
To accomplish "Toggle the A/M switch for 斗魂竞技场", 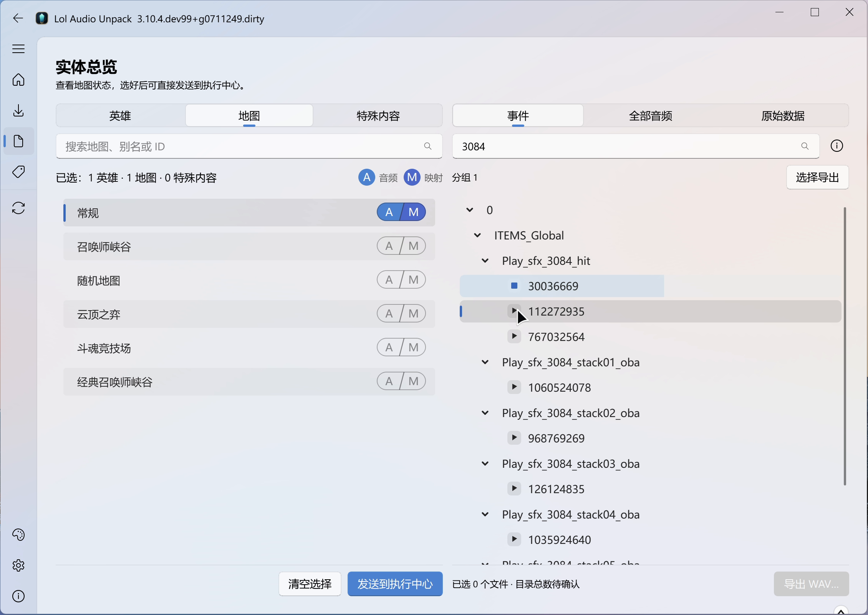I will click(x=401, y=347).
